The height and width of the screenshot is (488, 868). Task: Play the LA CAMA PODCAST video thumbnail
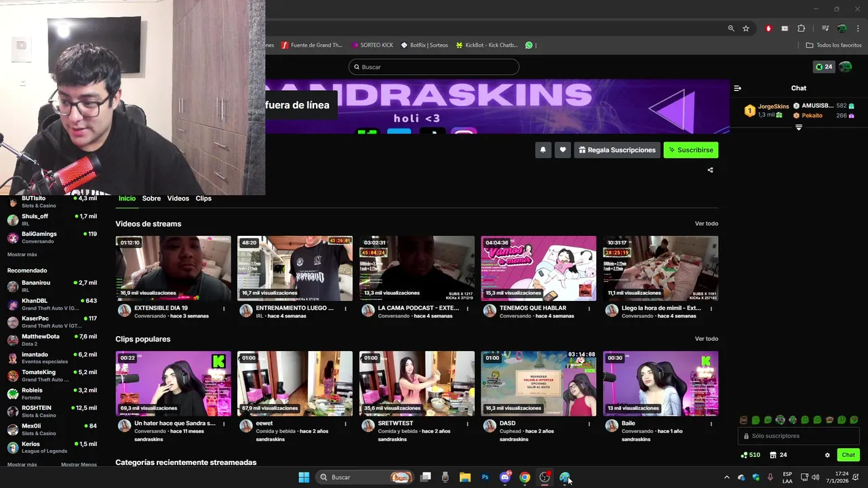coord(417,268)
